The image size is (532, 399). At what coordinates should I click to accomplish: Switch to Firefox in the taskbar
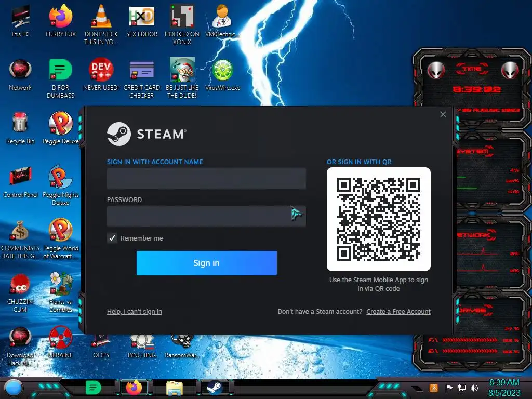[134, 388]
